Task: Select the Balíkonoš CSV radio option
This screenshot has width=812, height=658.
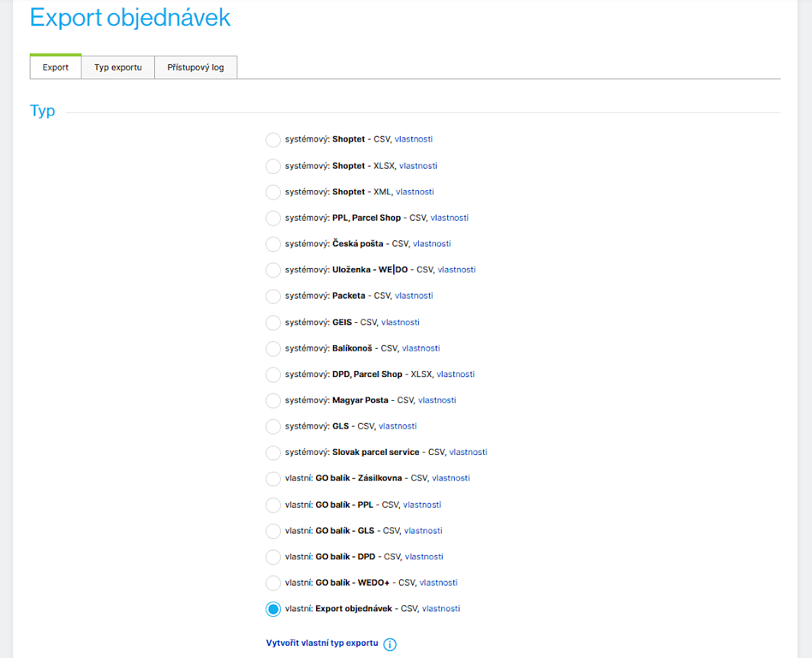Action: point(273,349)
